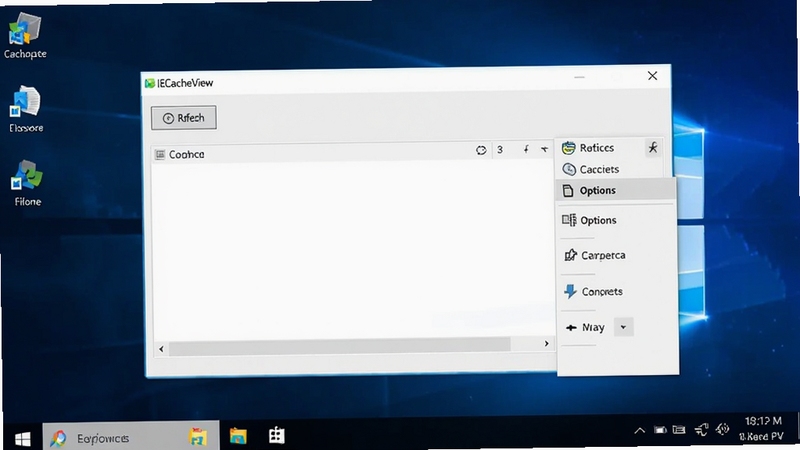
Task: Show hidden system tray icons
Action: click(x=639, y=431)
